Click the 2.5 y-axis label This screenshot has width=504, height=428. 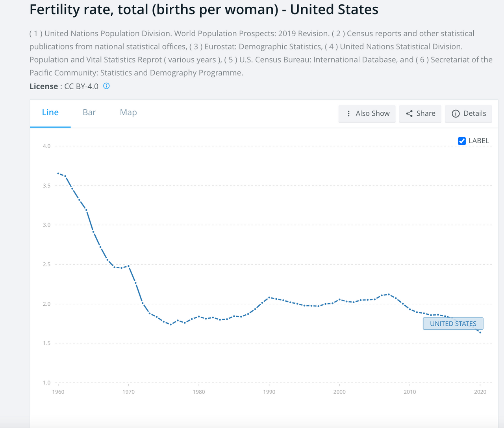[46, 264]
